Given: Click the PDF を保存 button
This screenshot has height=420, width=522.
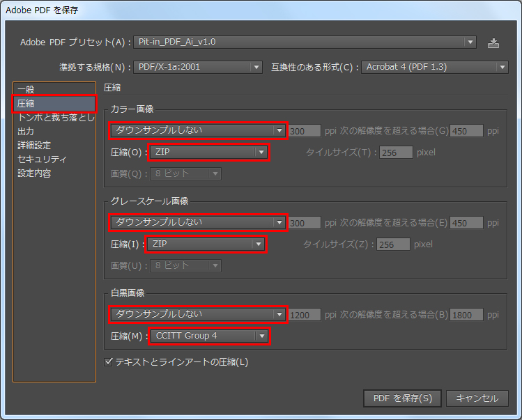Looking at the screenshot, I should 402,398.
